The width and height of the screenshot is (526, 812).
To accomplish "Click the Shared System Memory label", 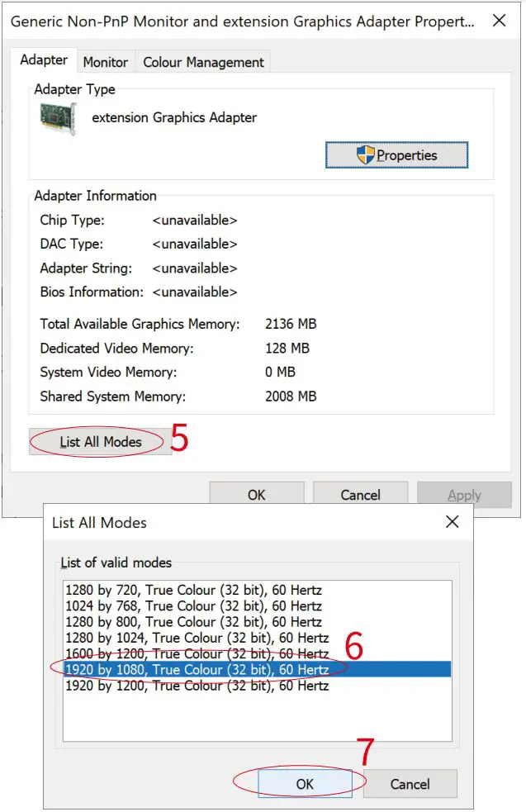I will point(112,397).
